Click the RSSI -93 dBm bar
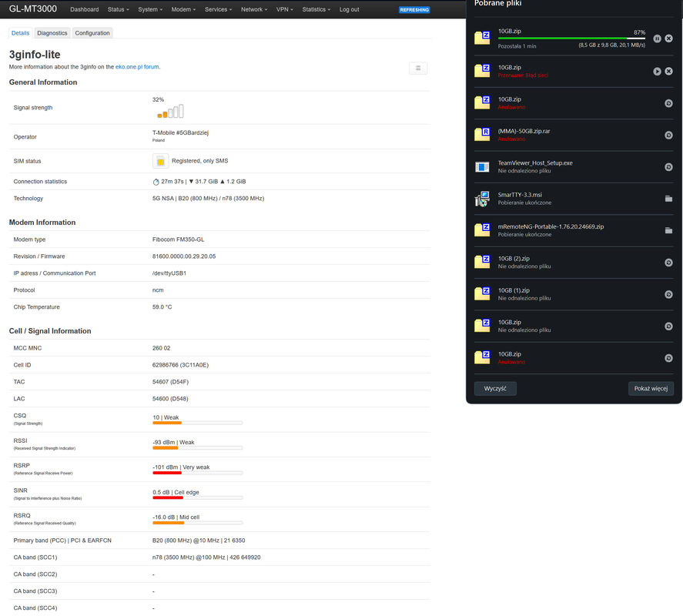 197,448
